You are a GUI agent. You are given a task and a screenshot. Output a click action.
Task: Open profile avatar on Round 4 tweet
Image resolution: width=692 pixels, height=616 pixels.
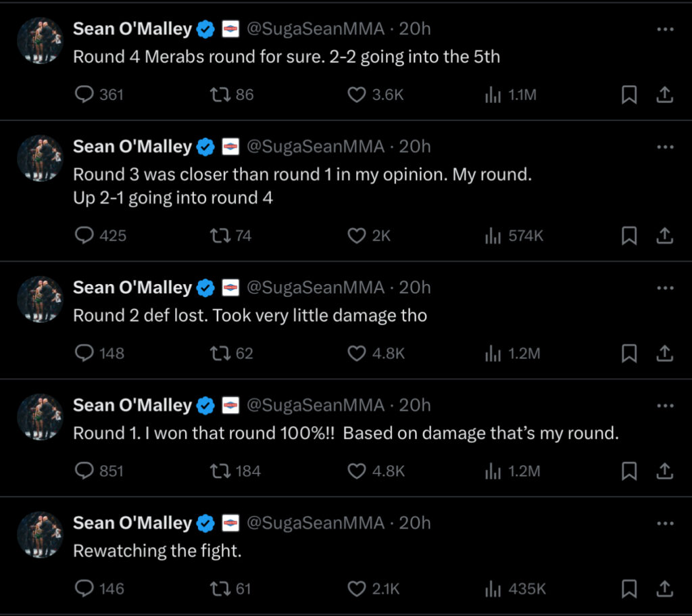point(40,40)
